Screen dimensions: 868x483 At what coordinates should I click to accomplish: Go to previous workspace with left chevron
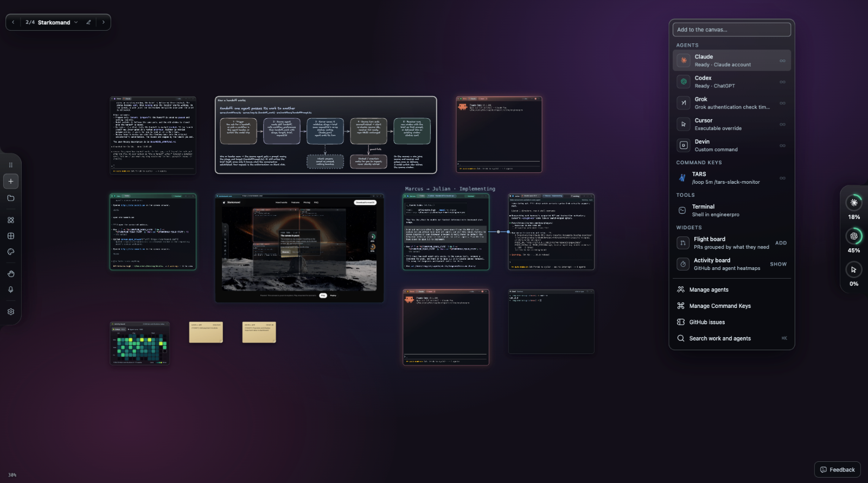pos(13,22)
